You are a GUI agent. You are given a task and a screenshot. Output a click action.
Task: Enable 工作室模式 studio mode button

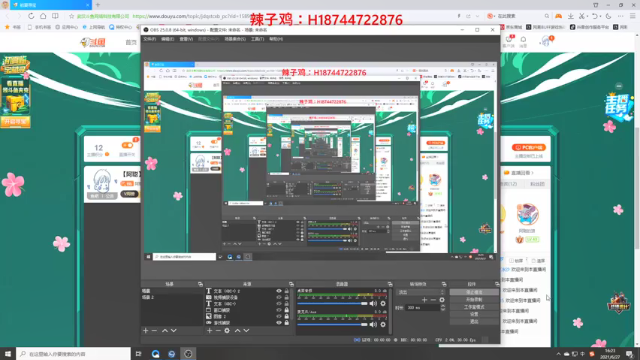(474, 307)
